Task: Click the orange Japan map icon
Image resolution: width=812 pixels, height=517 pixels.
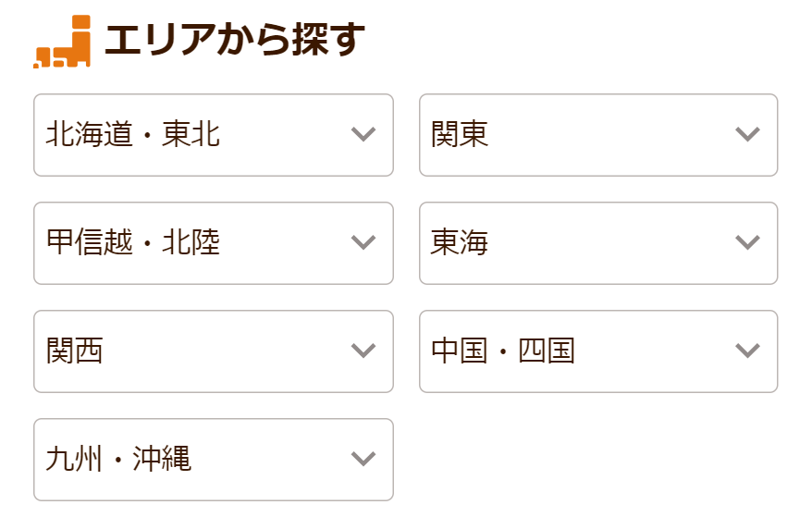Action: pyautogui.click(x=63, y=43)
